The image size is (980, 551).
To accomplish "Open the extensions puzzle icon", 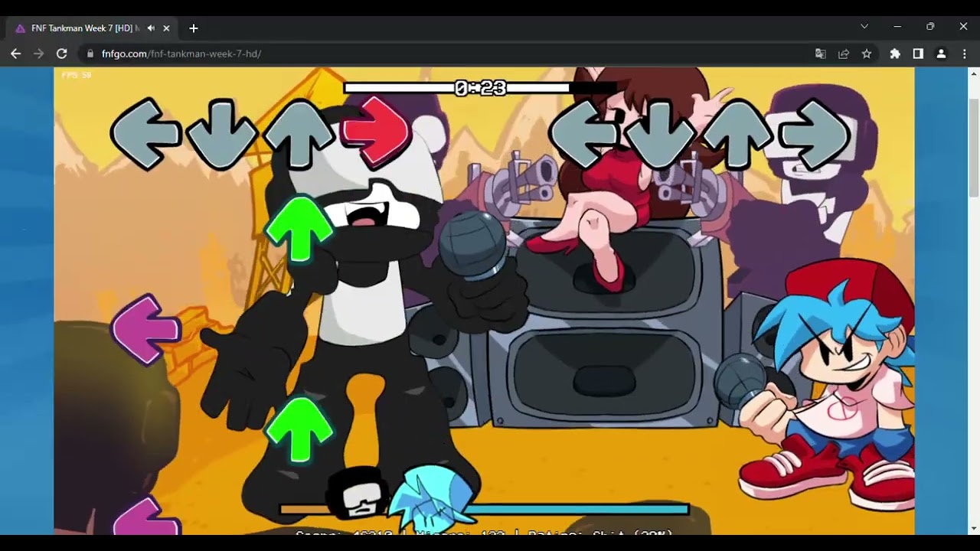I will click(x=895, y=54).
